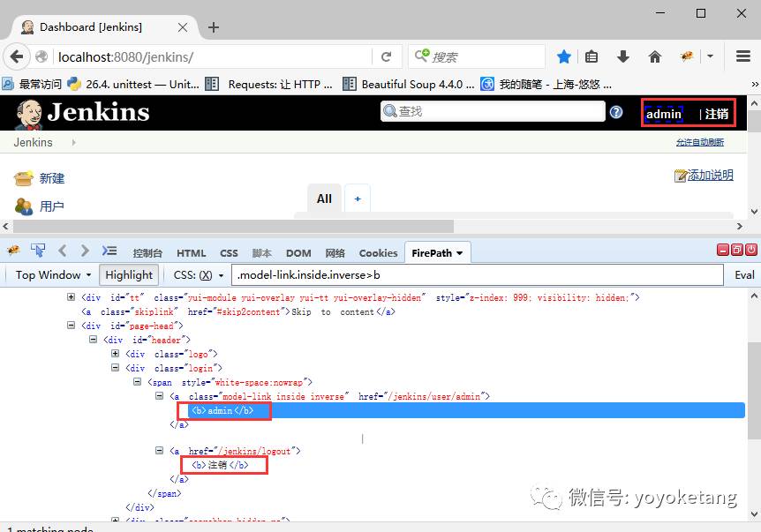Viewport: 761px width, 532px height.
Task: Click the 用户 people icon
Action: point(23,206)
